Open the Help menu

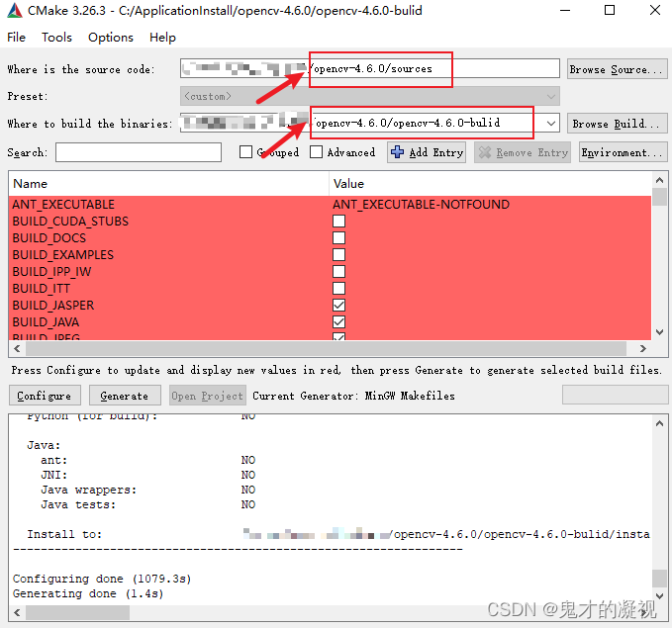coord(162,38)
